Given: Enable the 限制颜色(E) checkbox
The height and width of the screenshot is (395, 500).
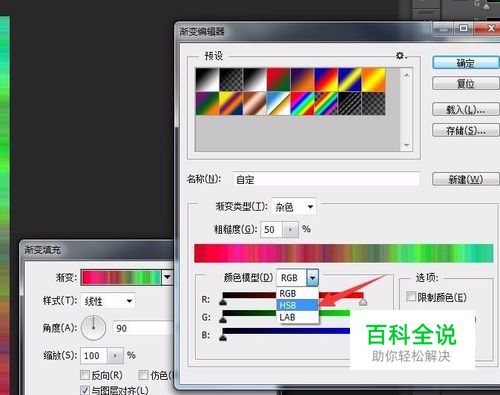Looking at the screenshot, I should (x=411, y=296).
